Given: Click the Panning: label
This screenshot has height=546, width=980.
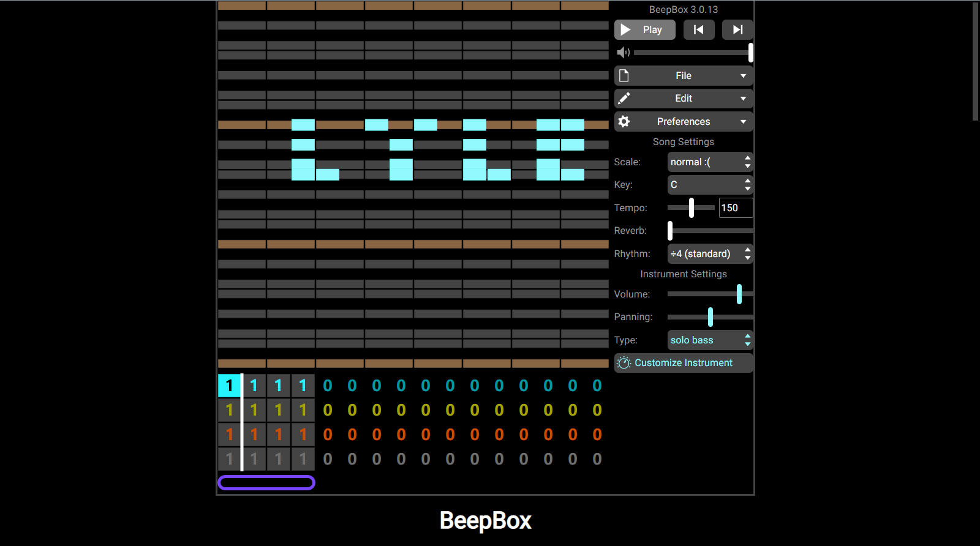Looking at the screenshot, I should 633,317.
